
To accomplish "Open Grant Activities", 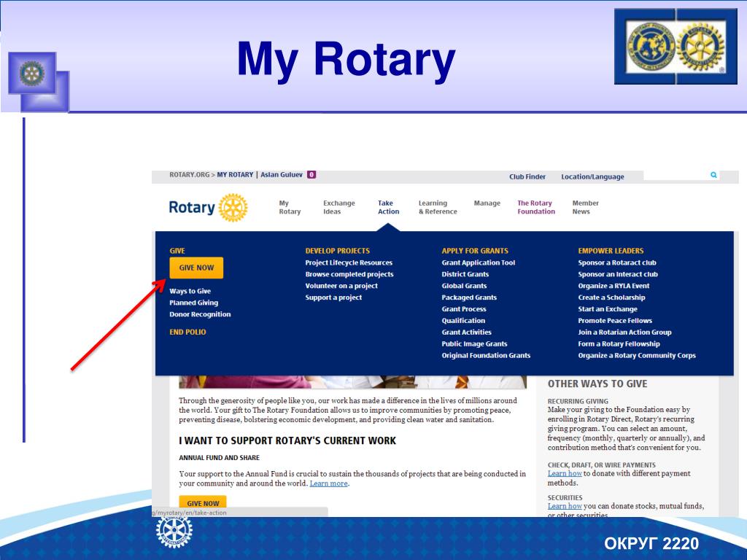I will pyautogui.click(x=466, y=332).
